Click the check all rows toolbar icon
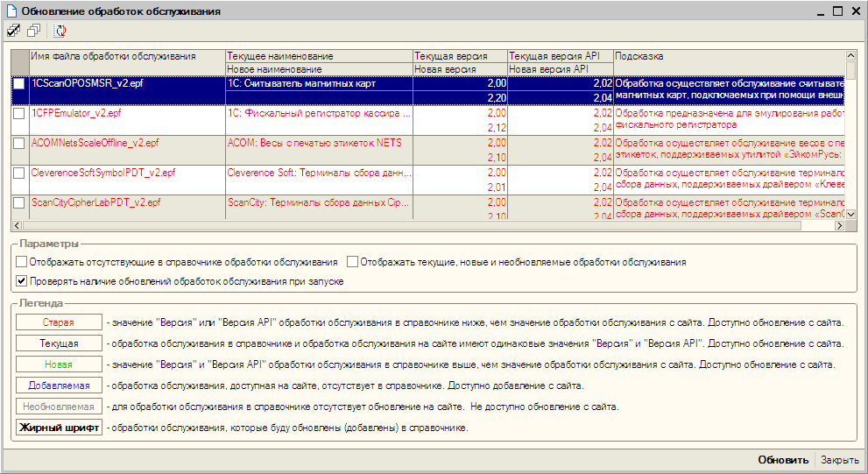Viewport: 868px width, 474px height. [13, 31]
